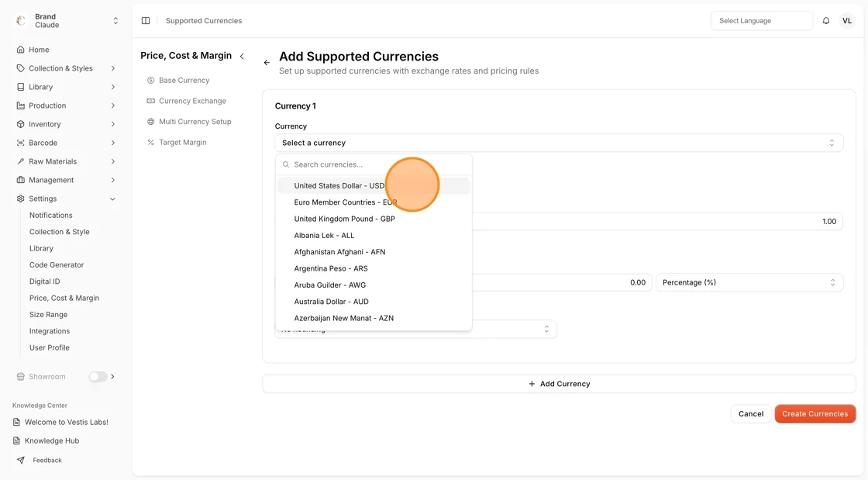This screenshot has width=868, height=480.
Task: Select United Kingdom Pound - GBP
Action: click(x=374, y=219)
